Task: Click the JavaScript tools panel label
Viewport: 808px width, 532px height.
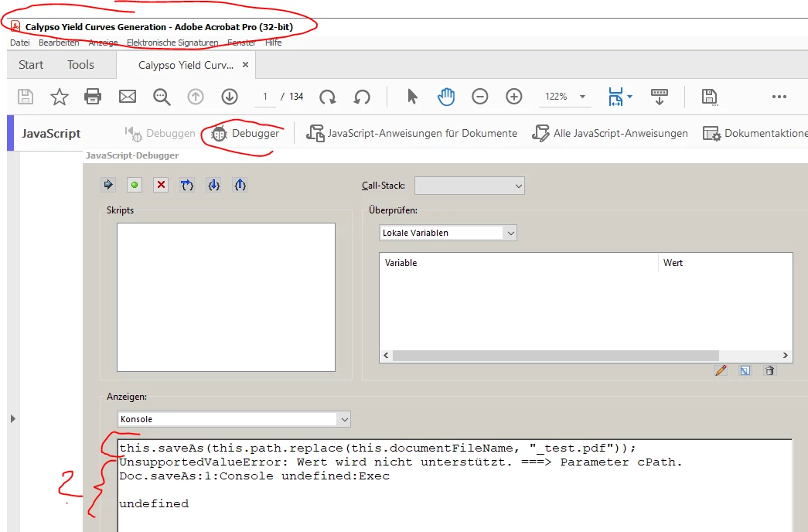Action: 51,134
